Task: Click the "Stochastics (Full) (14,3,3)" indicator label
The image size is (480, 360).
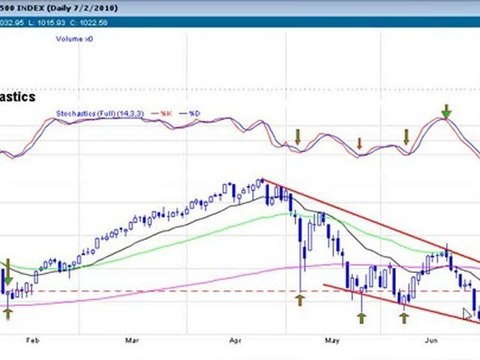Action: 100,114
